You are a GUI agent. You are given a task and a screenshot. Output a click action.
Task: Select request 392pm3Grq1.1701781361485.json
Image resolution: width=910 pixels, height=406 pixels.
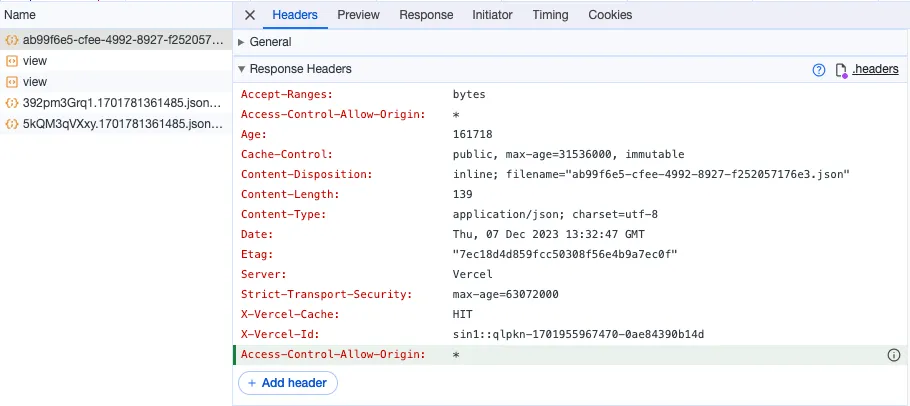tap(116, 103)
